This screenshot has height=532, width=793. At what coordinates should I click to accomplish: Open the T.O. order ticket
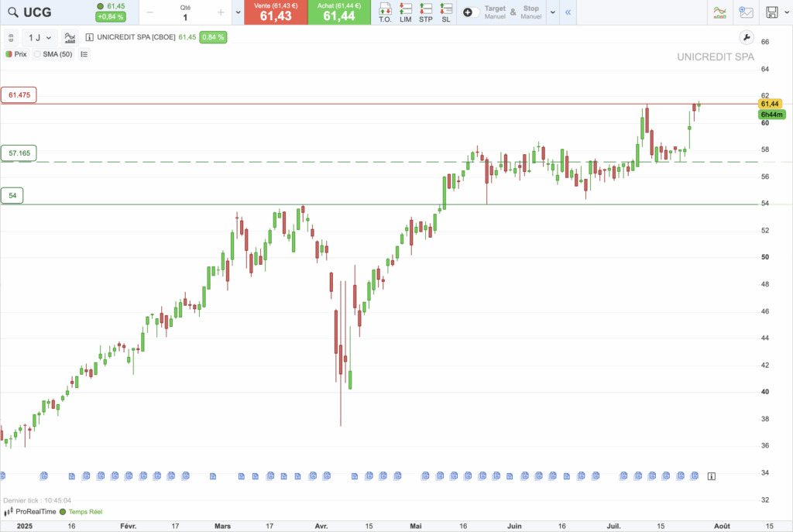386,12
